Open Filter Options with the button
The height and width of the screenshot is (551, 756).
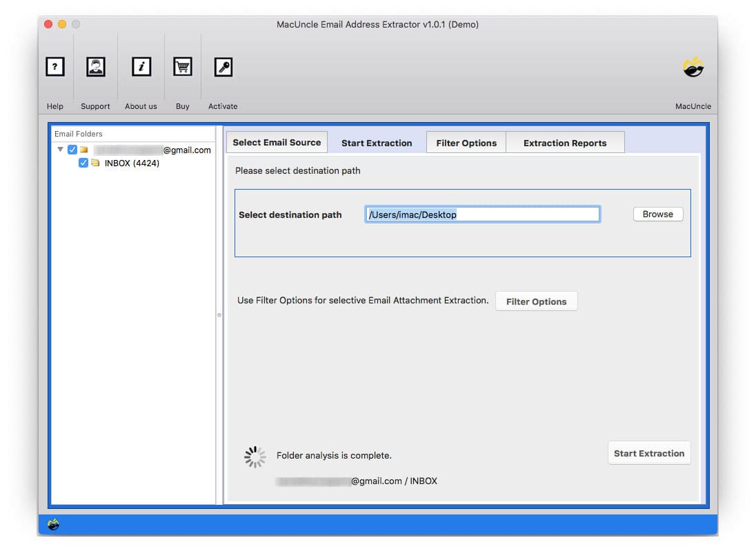tap(537, 301)
